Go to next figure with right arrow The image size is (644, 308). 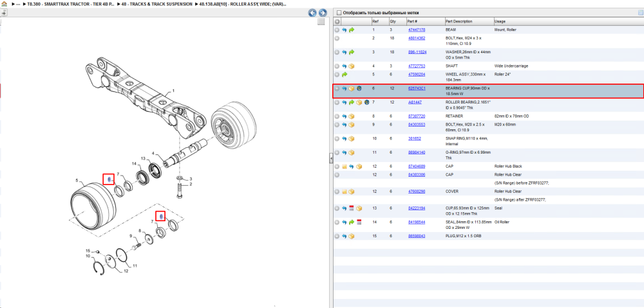tap(323, 13)
